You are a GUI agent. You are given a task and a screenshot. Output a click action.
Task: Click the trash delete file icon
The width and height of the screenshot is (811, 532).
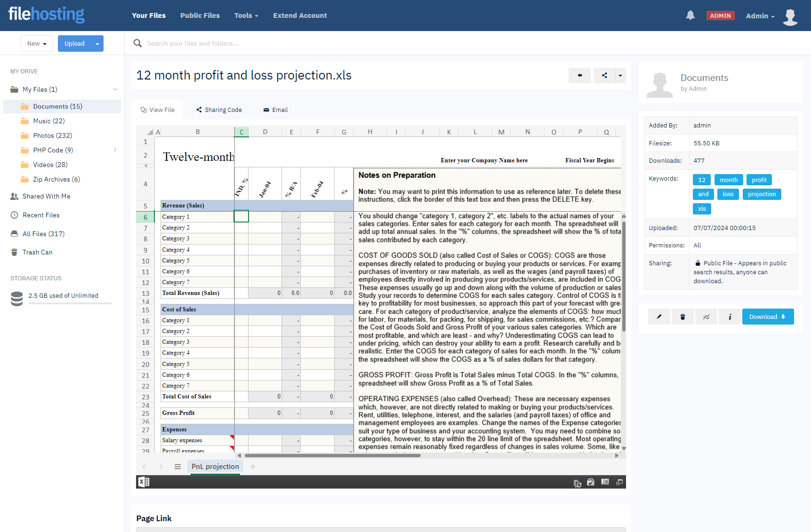click(683, 317)
